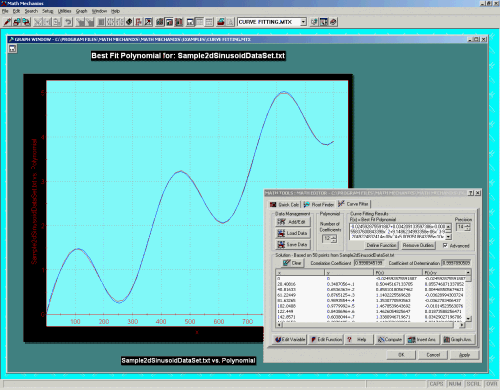Open Edit Function tool
This screenshot has height=390, width=500.
(326, 339)
